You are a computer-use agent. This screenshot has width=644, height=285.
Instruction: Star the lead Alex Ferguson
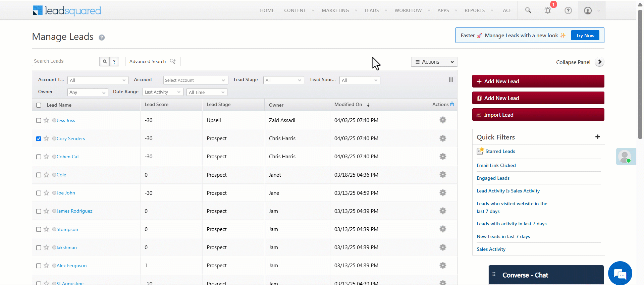tap(46, 265)
